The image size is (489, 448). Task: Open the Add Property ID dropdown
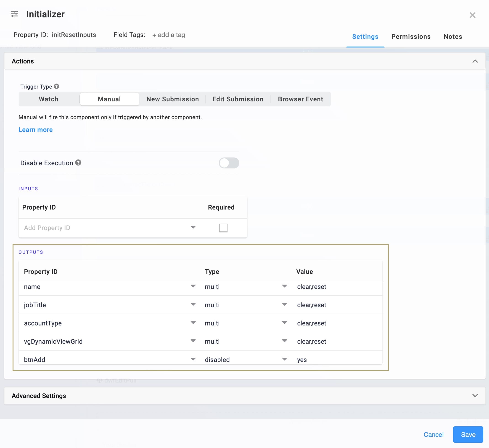[x=193, y=227]
